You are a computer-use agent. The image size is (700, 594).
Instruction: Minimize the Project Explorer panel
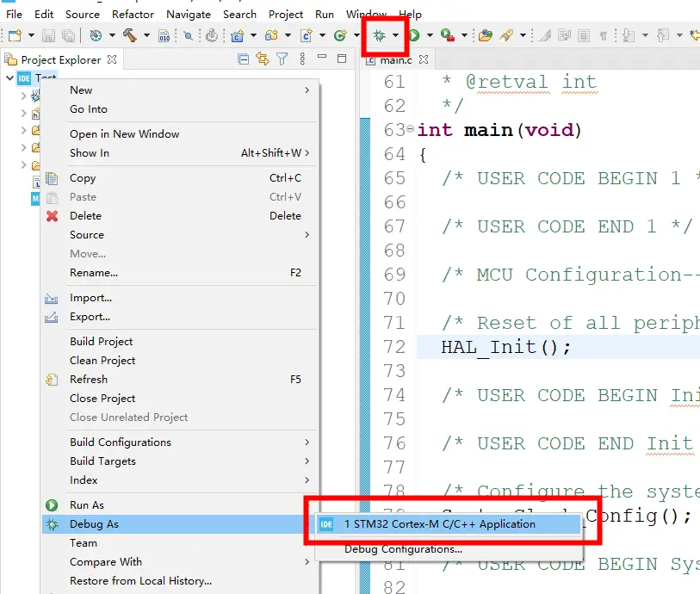pyautogui.click(x=323, y=59)
